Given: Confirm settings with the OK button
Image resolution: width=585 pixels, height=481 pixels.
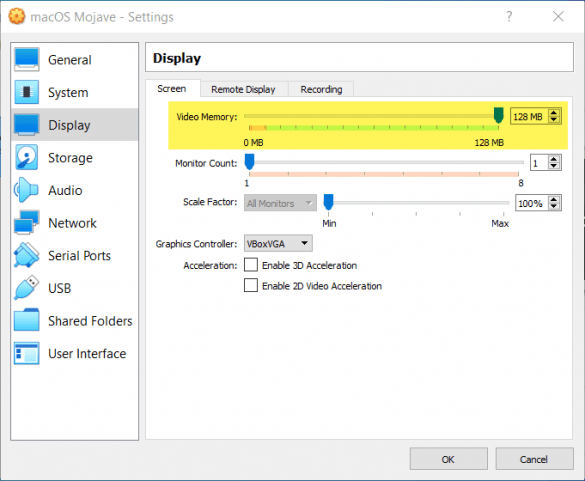Looking at the screenshot, I should pos(448,459).
